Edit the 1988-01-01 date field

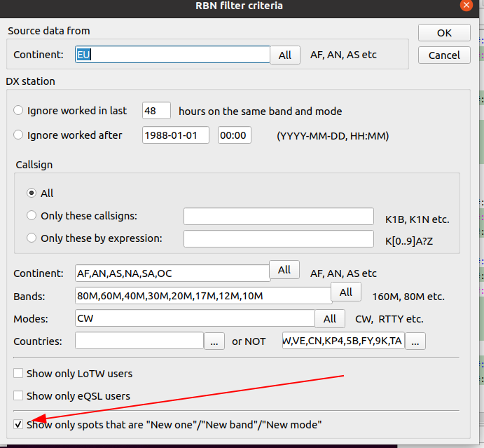coord(176,135)
